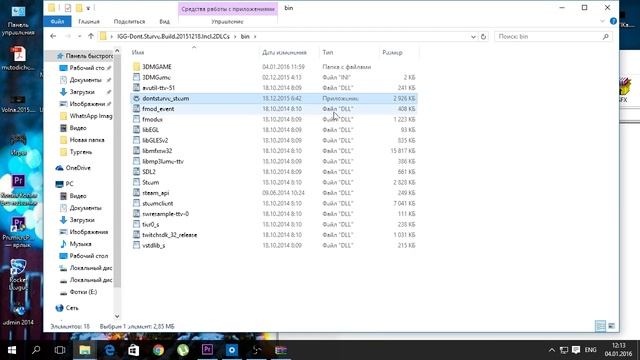640x360 pixels.
Task: Refresh the bin folder view
Action: pyautogui.click(x=483, y=37)
